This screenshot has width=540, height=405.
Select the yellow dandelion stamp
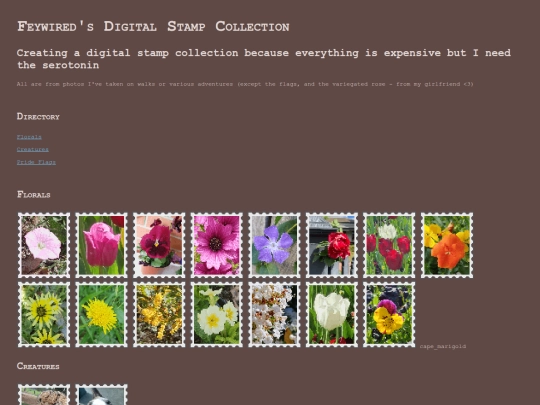pyautogui.click(x=101, y=314)
